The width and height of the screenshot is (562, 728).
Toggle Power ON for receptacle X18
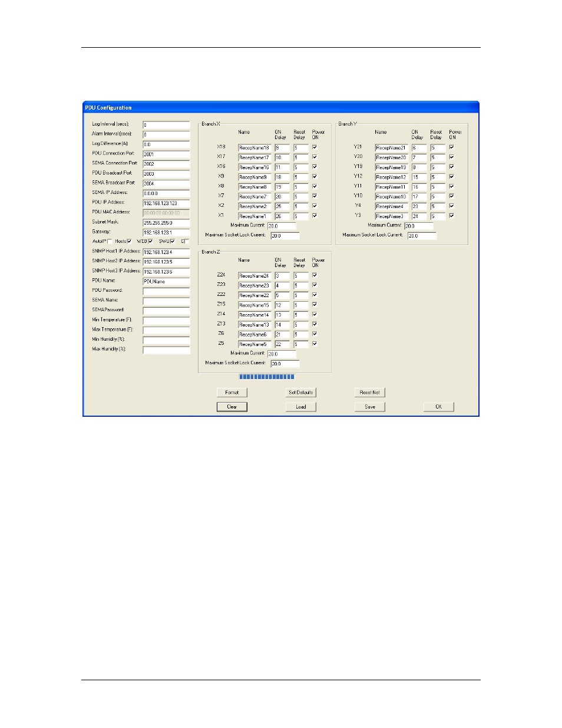coord(315,147)
